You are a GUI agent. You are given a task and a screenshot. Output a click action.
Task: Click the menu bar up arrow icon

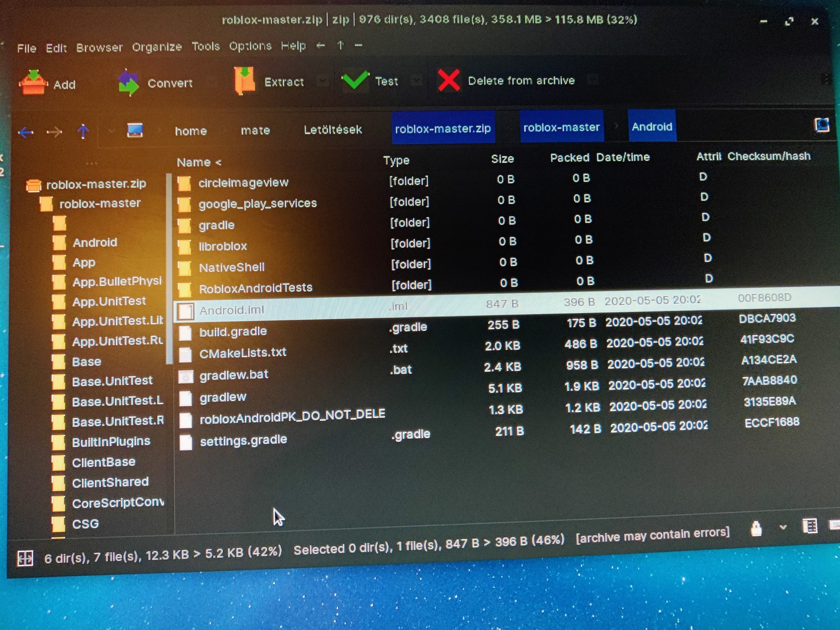coord(340,45)
